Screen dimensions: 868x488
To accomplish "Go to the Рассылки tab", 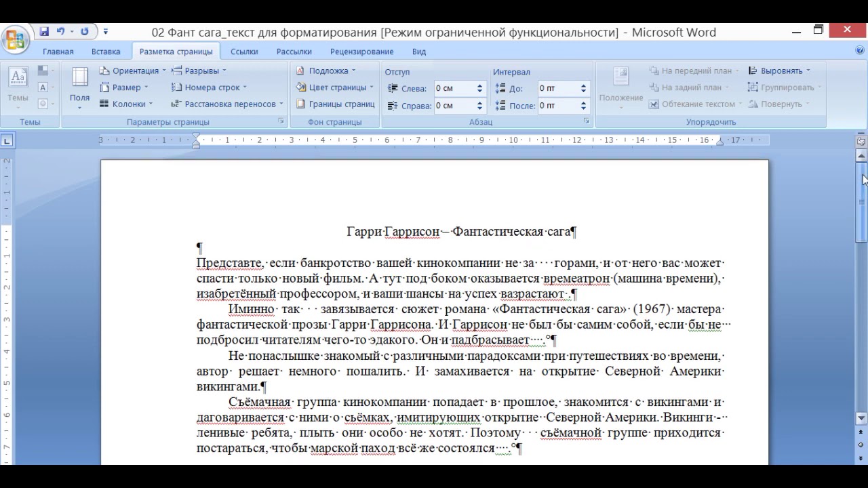I will click(294, 52).
